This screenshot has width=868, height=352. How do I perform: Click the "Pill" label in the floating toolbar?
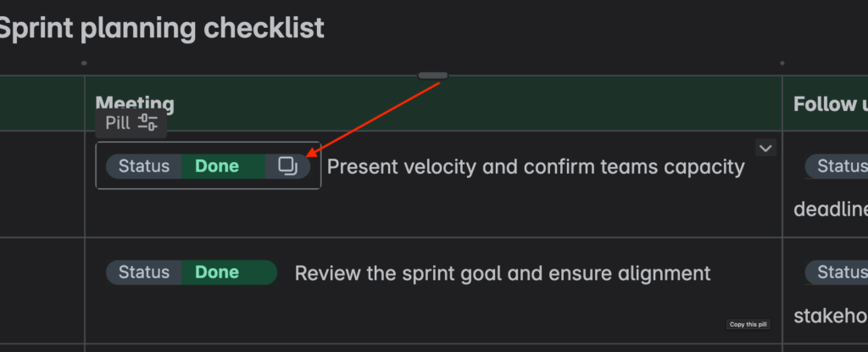(x=117, y=122)
